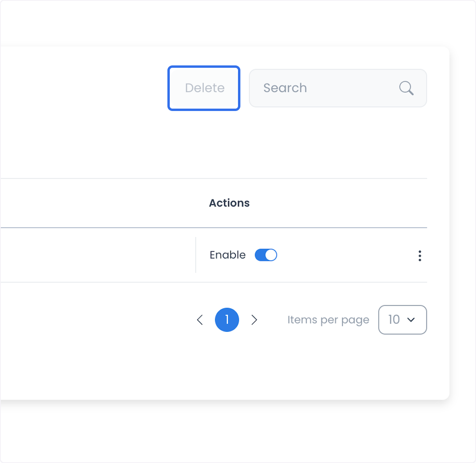Open the Items per page dropdown

coord(403,320)
